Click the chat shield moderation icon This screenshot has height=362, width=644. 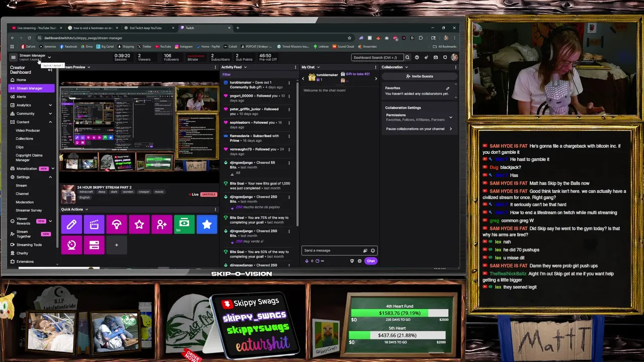(x=352, y=261)
